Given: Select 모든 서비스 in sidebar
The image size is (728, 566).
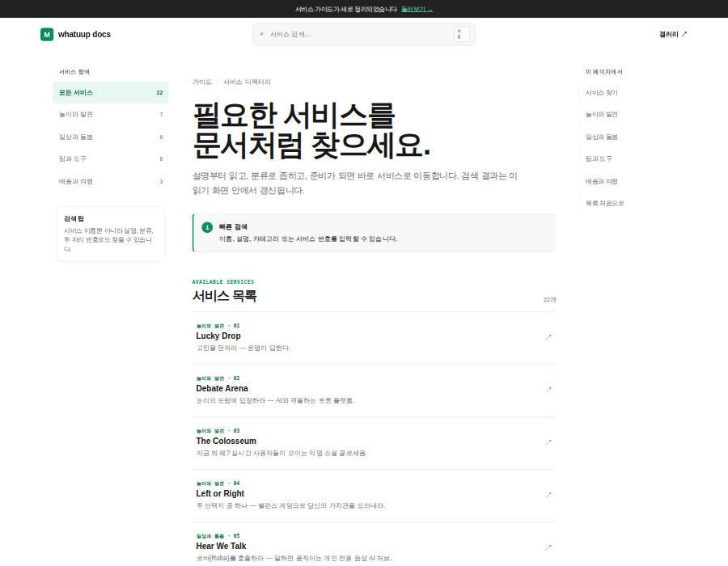Looking at the screenshot, I should tap(111, 93).
